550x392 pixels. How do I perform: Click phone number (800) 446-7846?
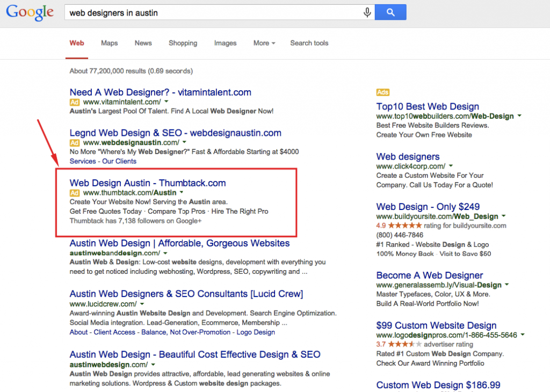400,235
